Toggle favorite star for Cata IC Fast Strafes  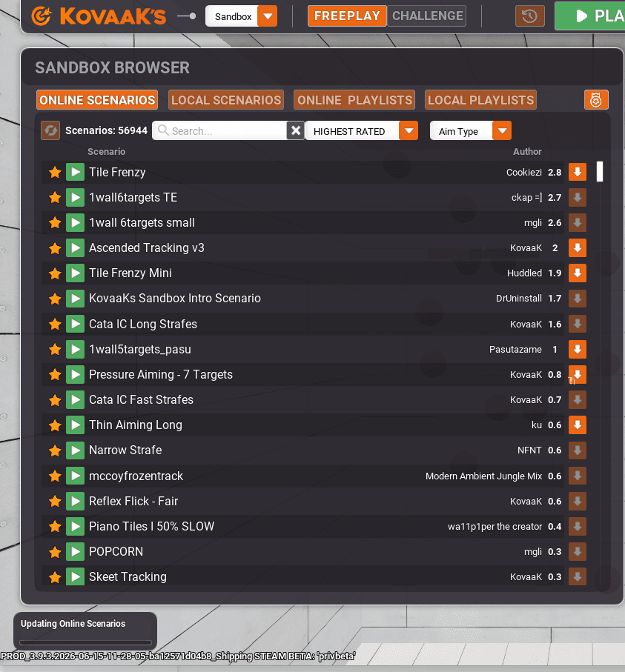[x=55, y=400]
